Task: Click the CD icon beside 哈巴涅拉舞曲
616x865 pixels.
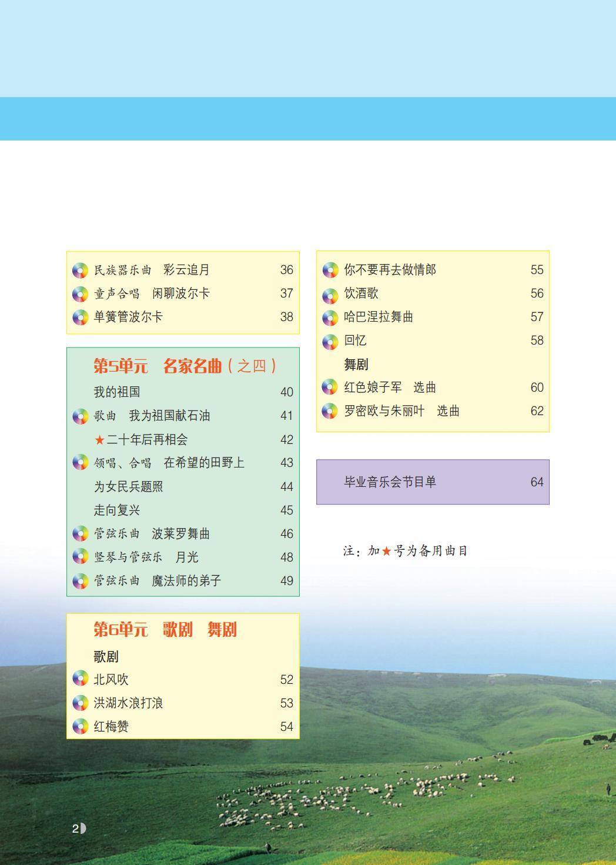Action: tap(330, 318)
